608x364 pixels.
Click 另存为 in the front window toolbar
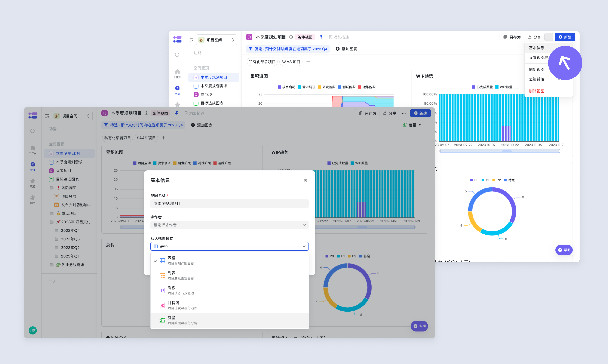(367, 113)
